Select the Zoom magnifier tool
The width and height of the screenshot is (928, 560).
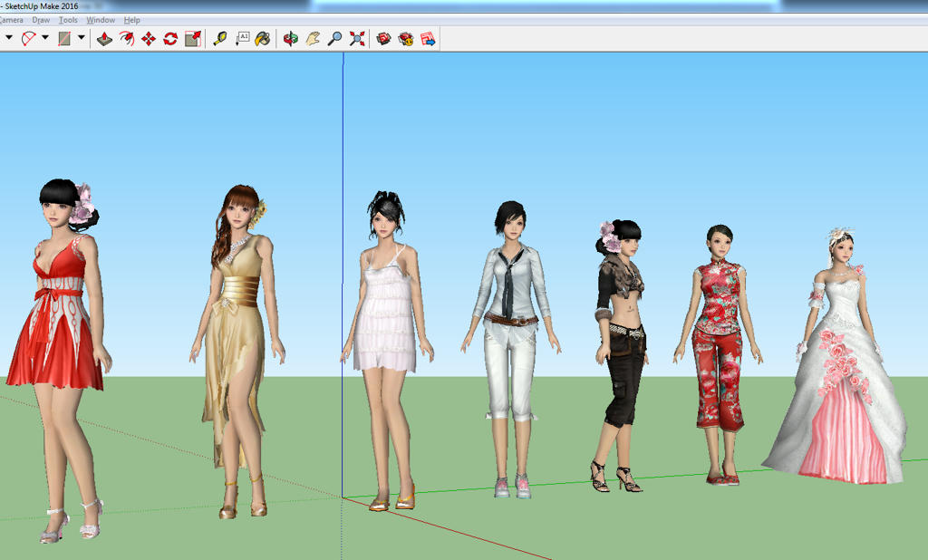coord(334,39)
